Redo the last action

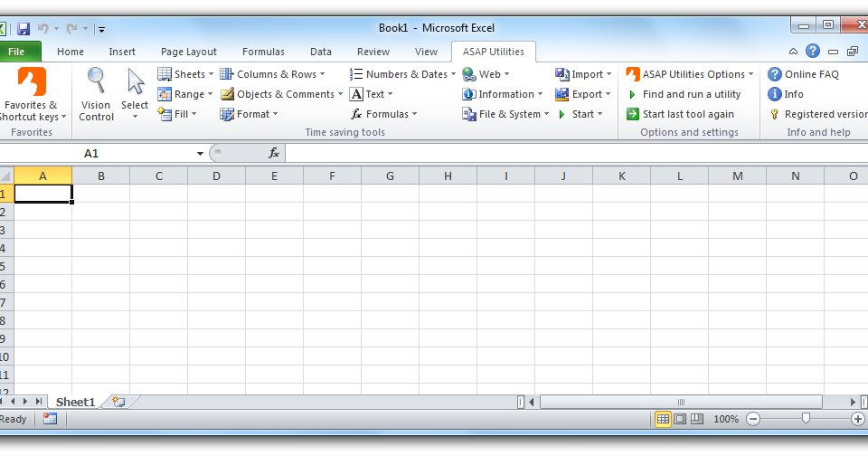[x=71, y=28]
